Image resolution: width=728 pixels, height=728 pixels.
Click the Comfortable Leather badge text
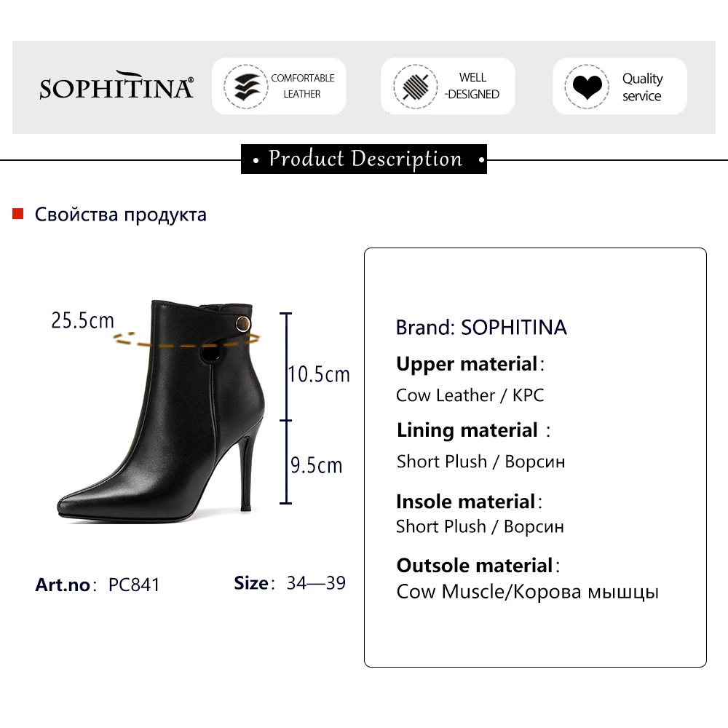point(302,86)
